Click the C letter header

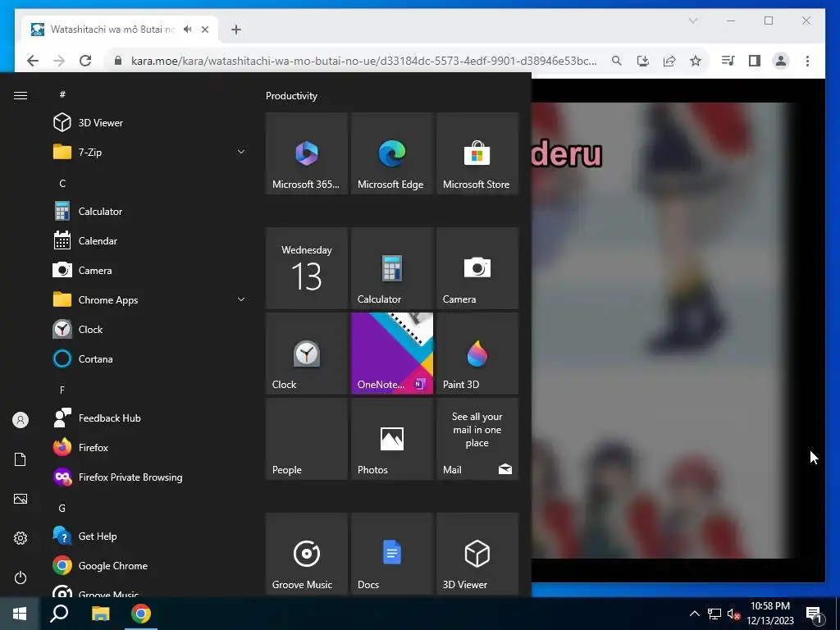pyautogui.click(x=62, y=183)
